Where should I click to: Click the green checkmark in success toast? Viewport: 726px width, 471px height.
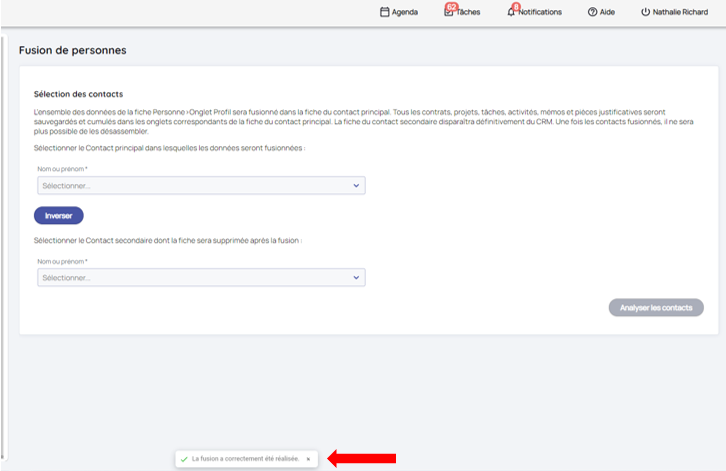[x=184, y=459]
